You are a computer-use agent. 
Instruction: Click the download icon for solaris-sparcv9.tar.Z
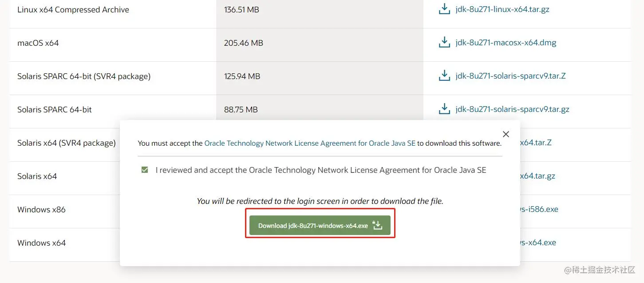(444, 76)
